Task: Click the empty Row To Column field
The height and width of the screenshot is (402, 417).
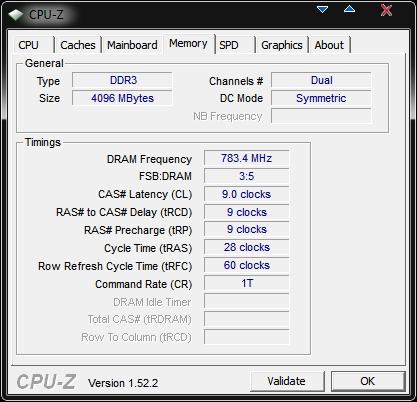Action: [x=247, y=337]
